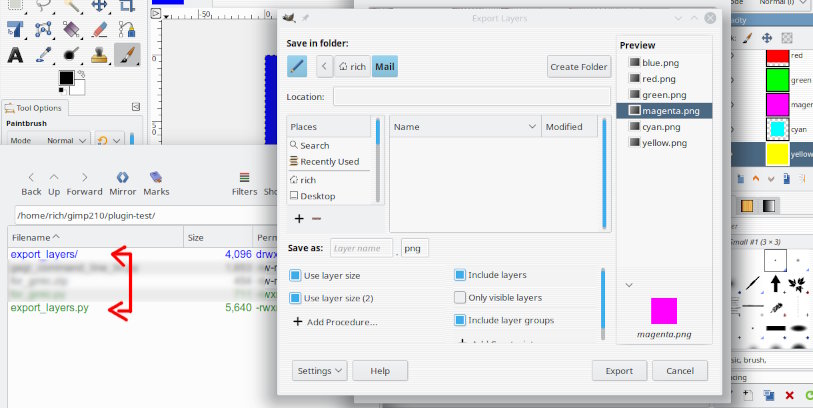Select Recently Used in Places
813x408 pixels.
(329, 162)
